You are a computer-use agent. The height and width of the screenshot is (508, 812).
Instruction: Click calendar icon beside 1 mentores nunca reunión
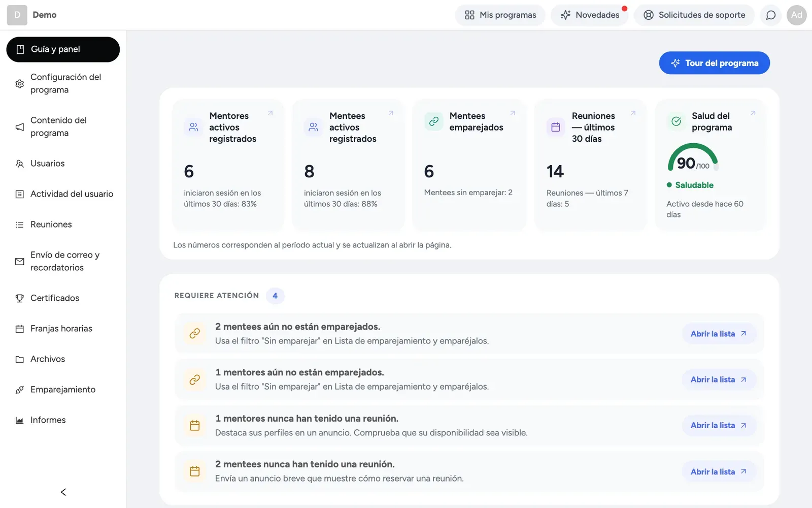194,426
